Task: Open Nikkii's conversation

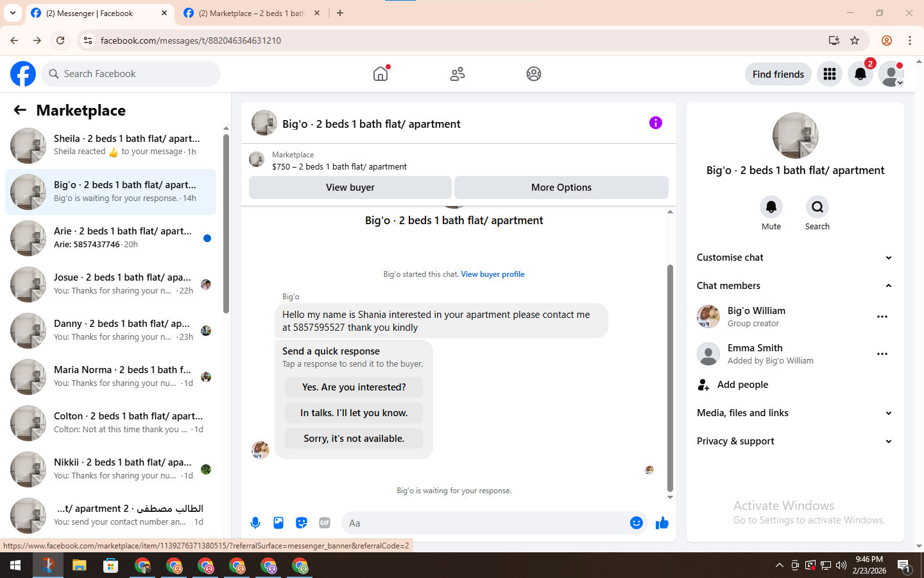Action: click(110, 469)
